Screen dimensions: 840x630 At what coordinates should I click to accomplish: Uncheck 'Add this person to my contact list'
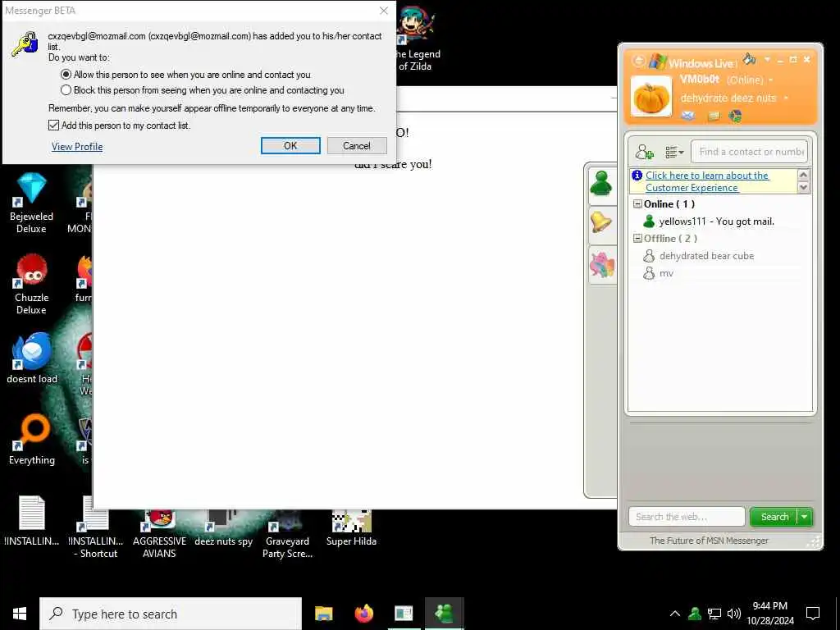click(x=53, y=126)
